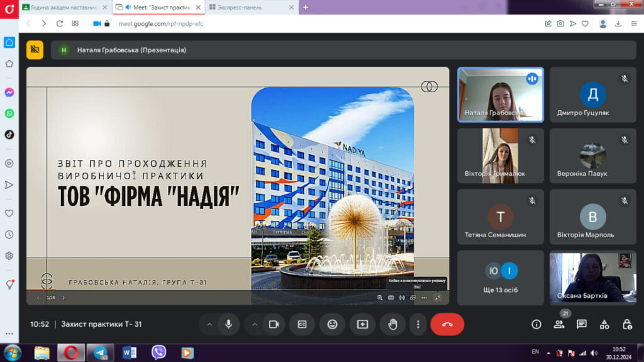The image size is (644, 362).
Task: Toggle closed captions button
Action: tap(302, 324)
